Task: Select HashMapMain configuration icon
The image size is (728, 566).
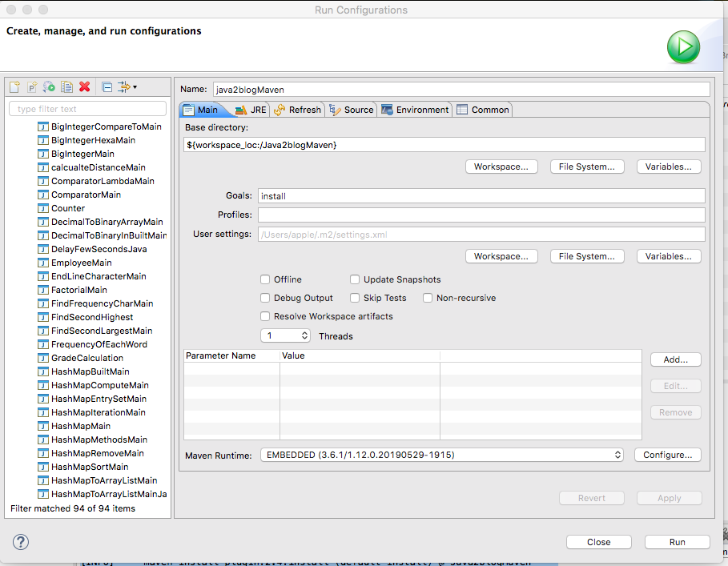Action: (x=43, y=426)
